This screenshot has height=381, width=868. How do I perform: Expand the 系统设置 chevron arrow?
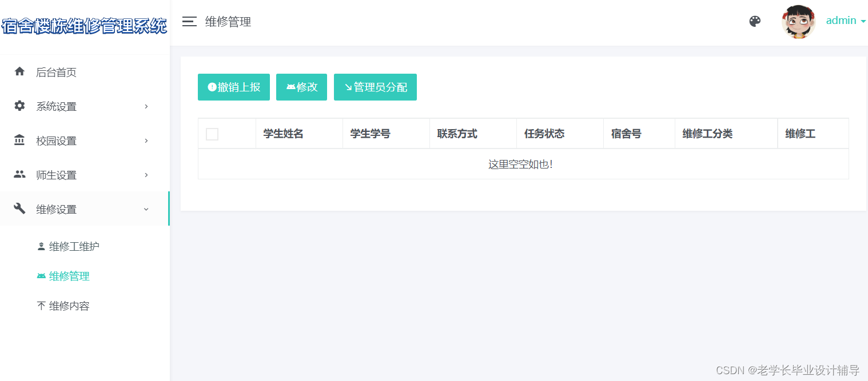[x=146, y=106]
